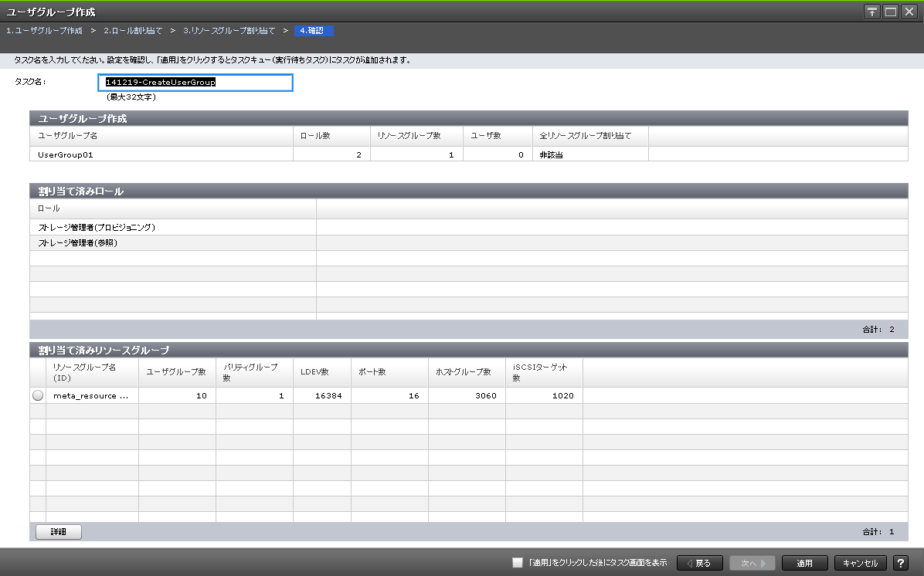Click the 適用 (Apply) button

(804, 563)
